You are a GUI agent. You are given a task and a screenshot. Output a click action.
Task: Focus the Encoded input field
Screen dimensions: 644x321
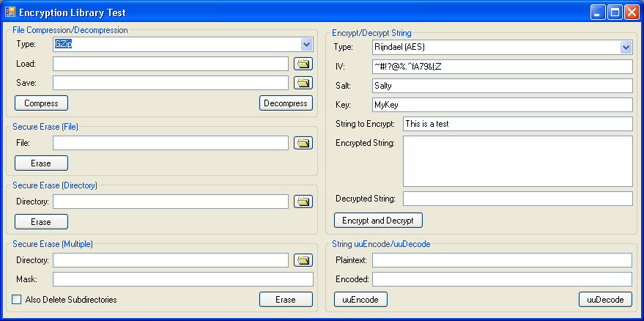[x=503, y=279]
